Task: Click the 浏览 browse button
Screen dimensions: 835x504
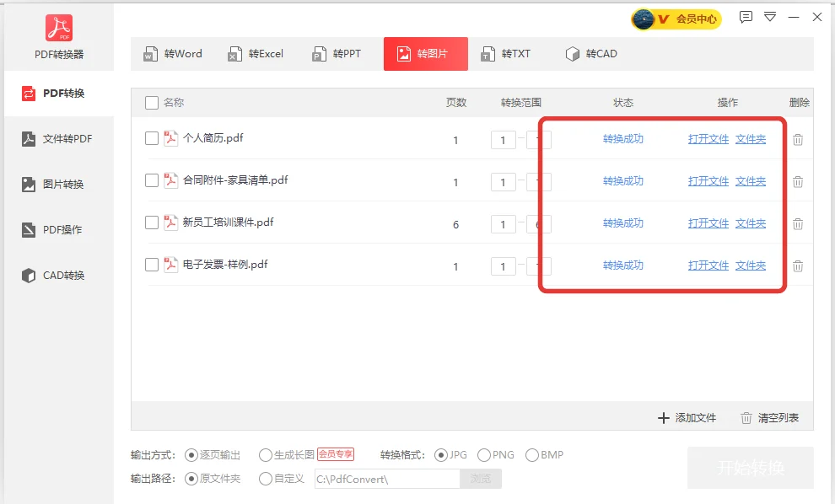Action: [481, 479]
